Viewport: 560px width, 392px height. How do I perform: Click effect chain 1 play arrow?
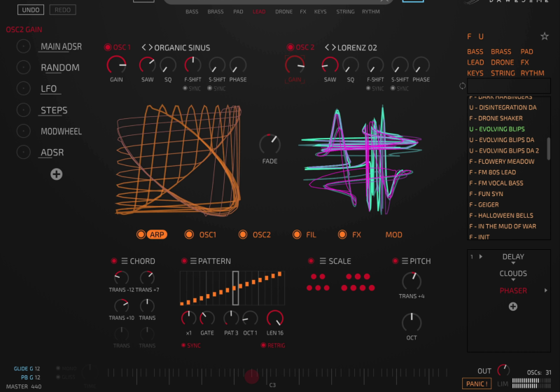coord(481,256)
